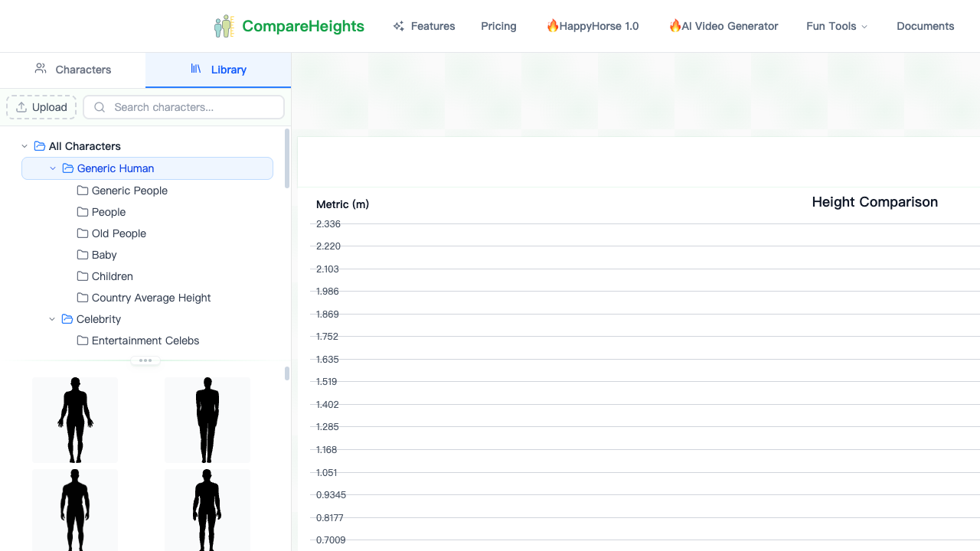Select the muscular silhouette, second row left
Image resolution: width=980 pixels, height=551 pixels.
pos(75,510)
